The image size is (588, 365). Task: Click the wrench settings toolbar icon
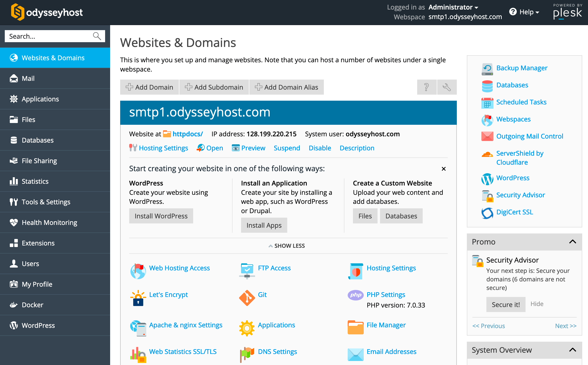(447, 87)
